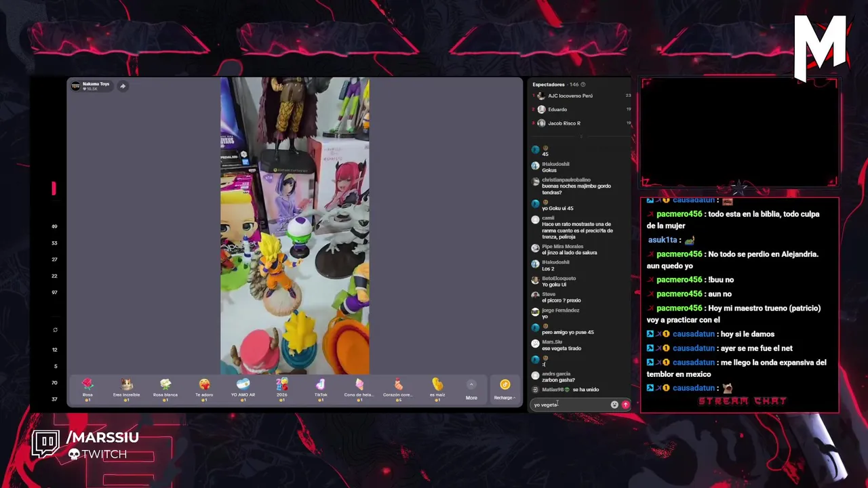Open the Recharge coins menu
868x488 pixels.
tap(505, 389)
